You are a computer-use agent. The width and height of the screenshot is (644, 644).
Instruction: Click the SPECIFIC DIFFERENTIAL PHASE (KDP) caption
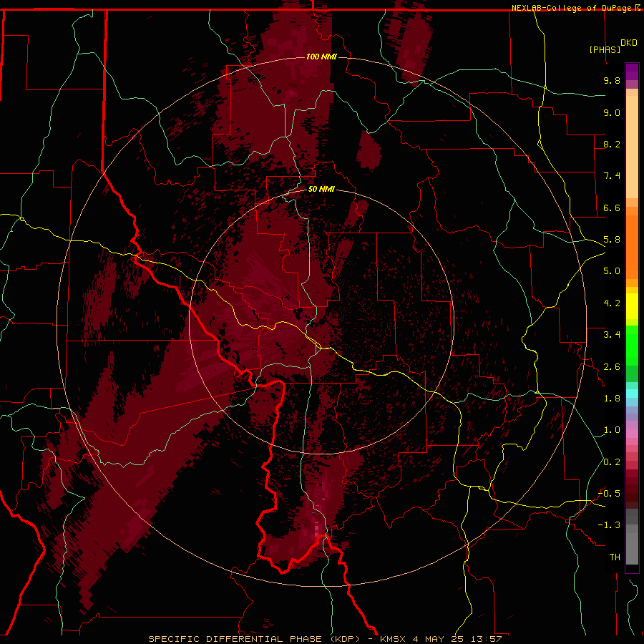coord(255,639)
